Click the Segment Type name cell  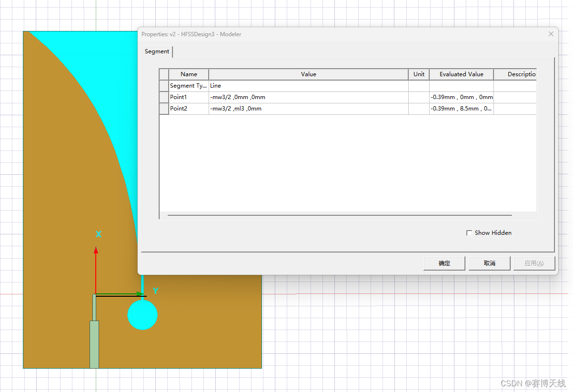189,86
